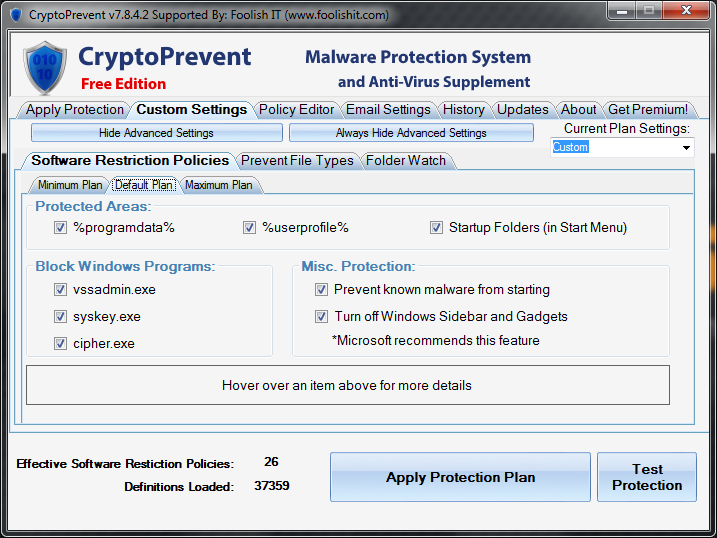Image resolution: width=717 pixels, height=538 pixels.
Task: Open the Policy Editor tab
Action: [296, 110]
